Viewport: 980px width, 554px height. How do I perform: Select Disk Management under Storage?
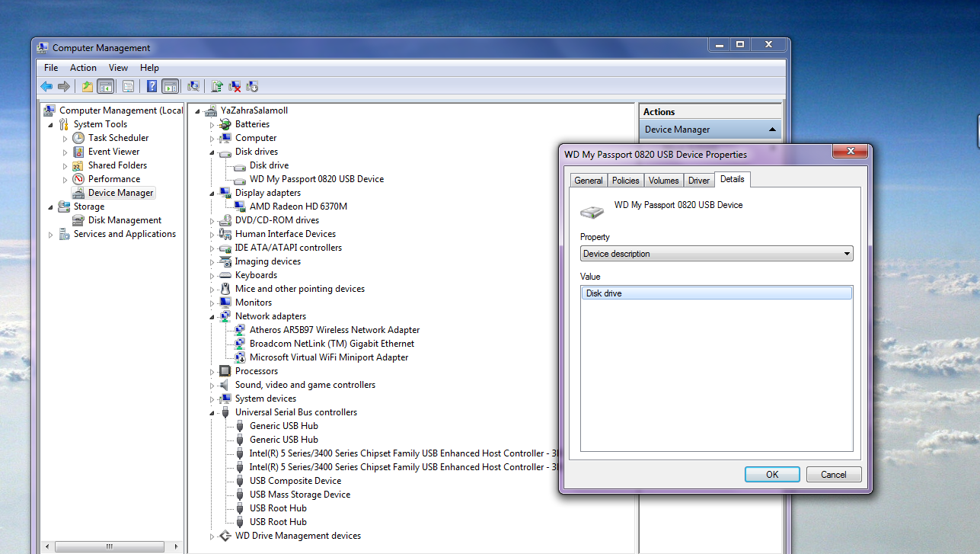[125, 220]
